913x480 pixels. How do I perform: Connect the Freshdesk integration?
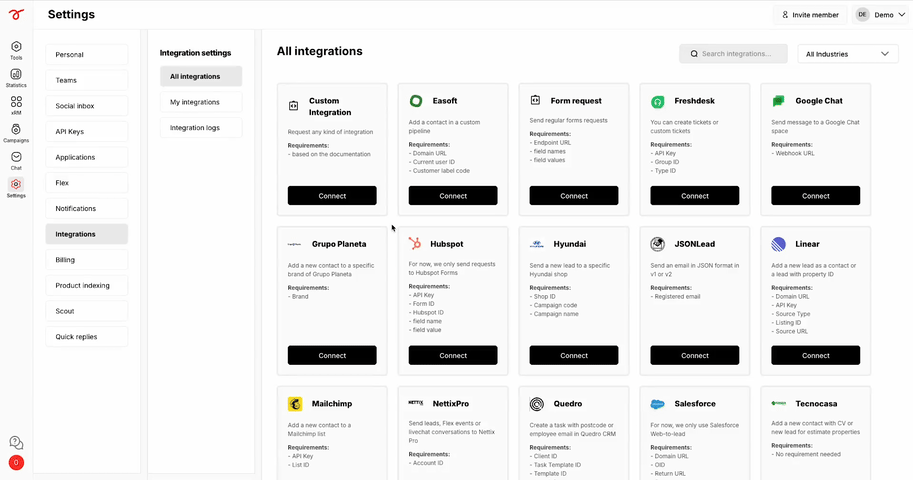coord(695,196)
